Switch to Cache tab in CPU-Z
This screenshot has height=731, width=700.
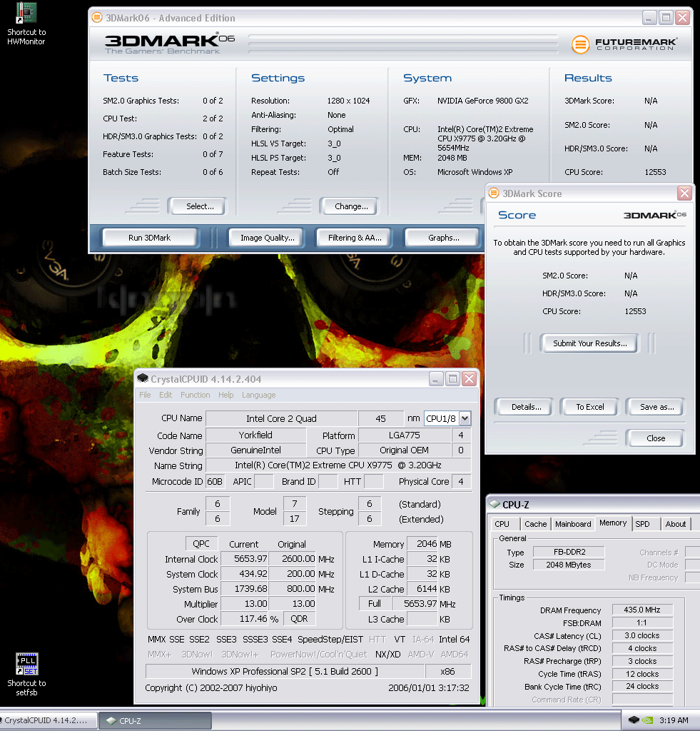click(x=535, y=524)
